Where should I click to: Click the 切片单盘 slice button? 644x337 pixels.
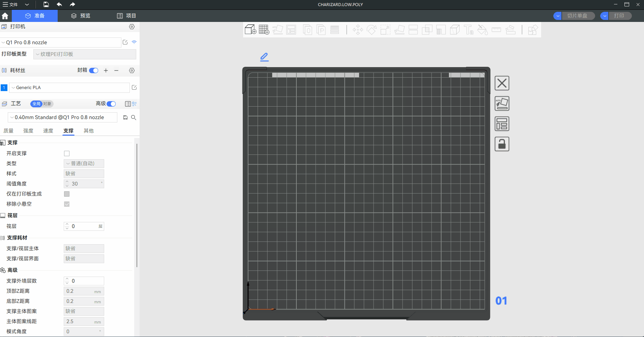pyautogui.click(x=577, y=16)
